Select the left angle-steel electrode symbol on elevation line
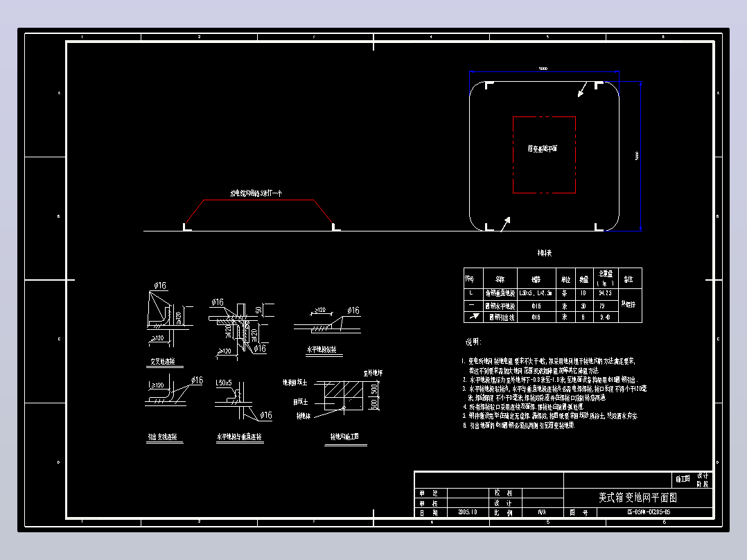Image resolution: width=747 pixels, height=560 pixels. 187,227
